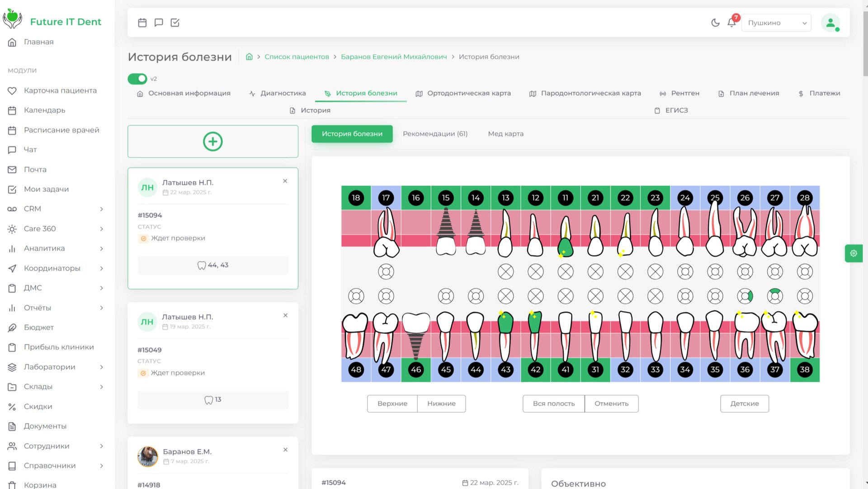The image size is (868, 489).
Task: Open the chat bubble icon in top toolbar
Action: pyautogui.click(x=159, y=23)
